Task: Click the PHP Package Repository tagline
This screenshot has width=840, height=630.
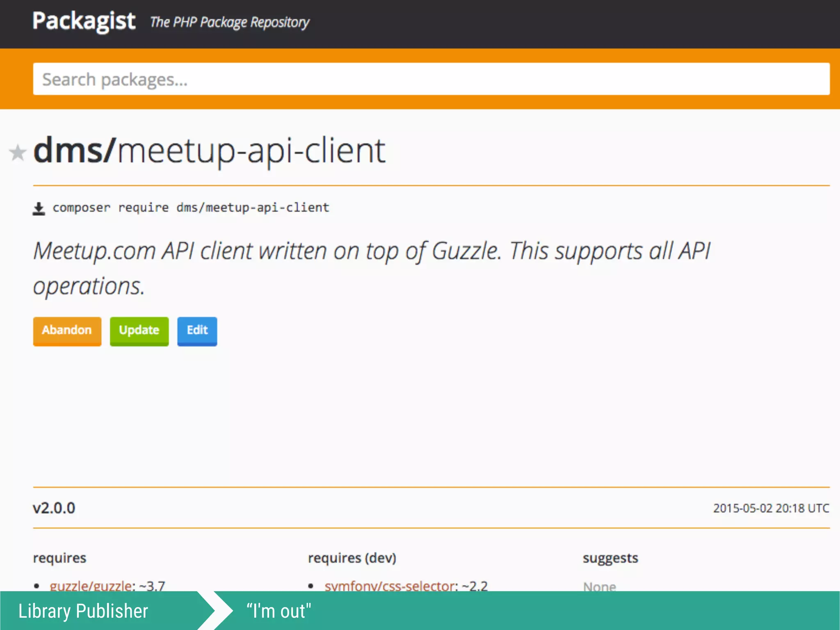Action: click(229, 22)
